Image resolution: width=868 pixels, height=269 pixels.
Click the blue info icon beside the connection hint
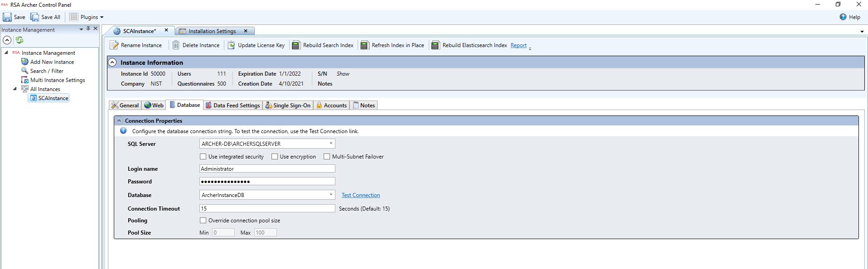[123, 131]
